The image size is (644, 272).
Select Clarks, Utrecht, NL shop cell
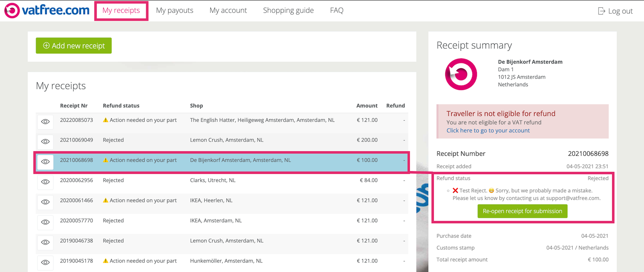[213, 180]
